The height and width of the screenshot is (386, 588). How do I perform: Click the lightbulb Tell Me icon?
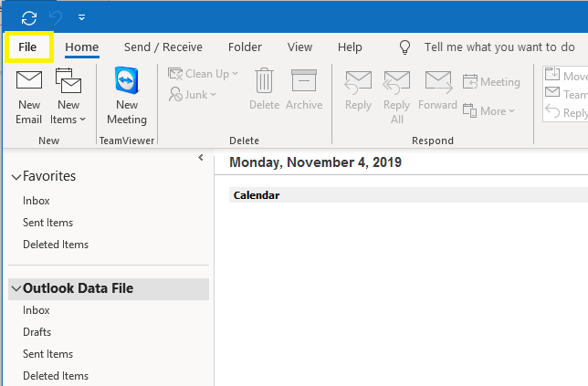pyautogui.click(x=404, y=47)
